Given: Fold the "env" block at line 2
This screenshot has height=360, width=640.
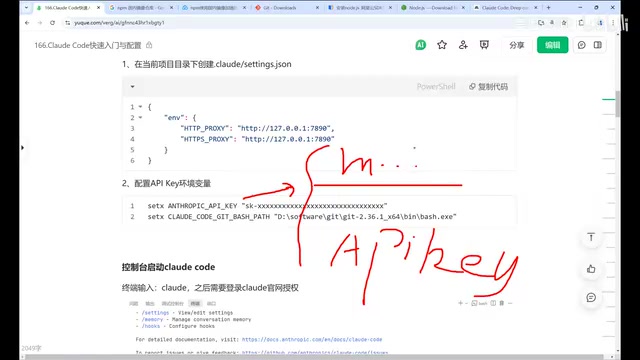Looking at the screenshot, I should click(140, 118).
